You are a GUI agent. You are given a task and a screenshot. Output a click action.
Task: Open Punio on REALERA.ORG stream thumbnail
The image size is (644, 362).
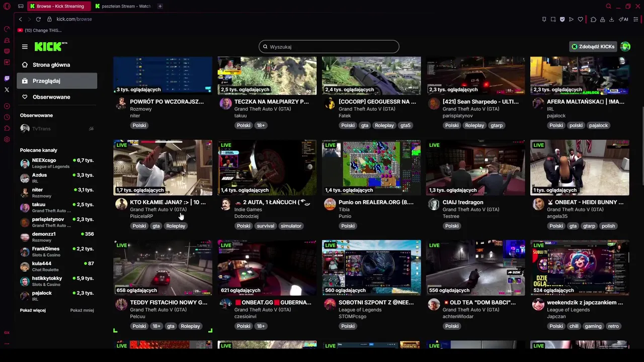click(x=371, y=167)
